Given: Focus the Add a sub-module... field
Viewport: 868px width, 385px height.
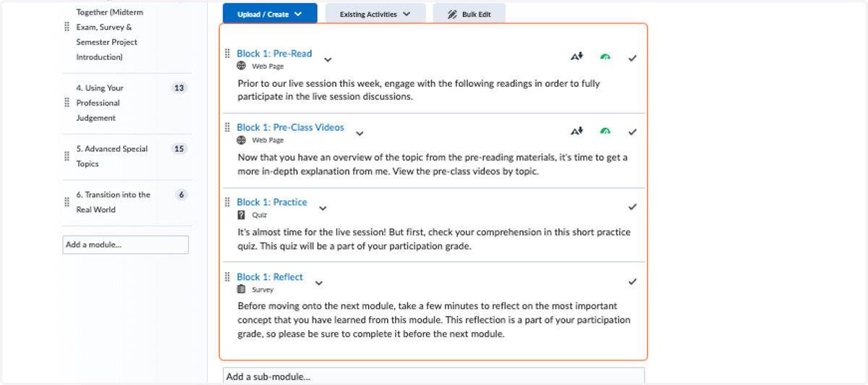Looking at the screenshot, I should click(x=434, y=376).
